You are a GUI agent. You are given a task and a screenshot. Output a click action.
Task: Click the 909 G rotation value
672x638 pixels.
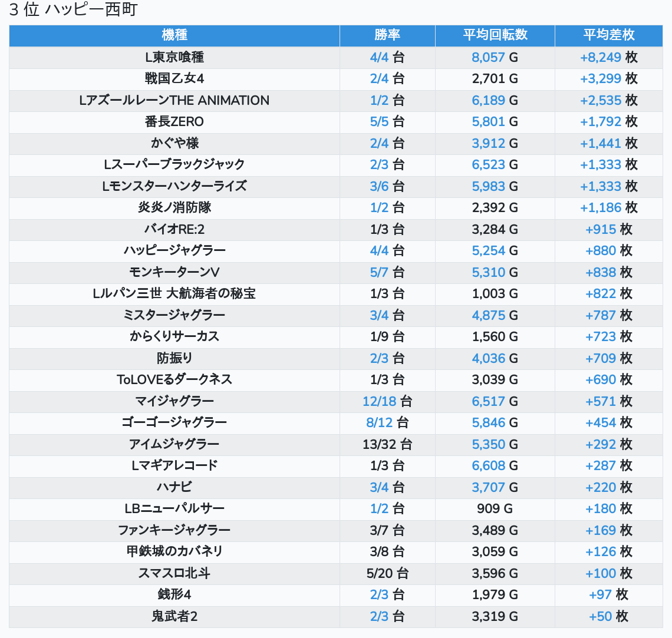(x=495, y=508)
